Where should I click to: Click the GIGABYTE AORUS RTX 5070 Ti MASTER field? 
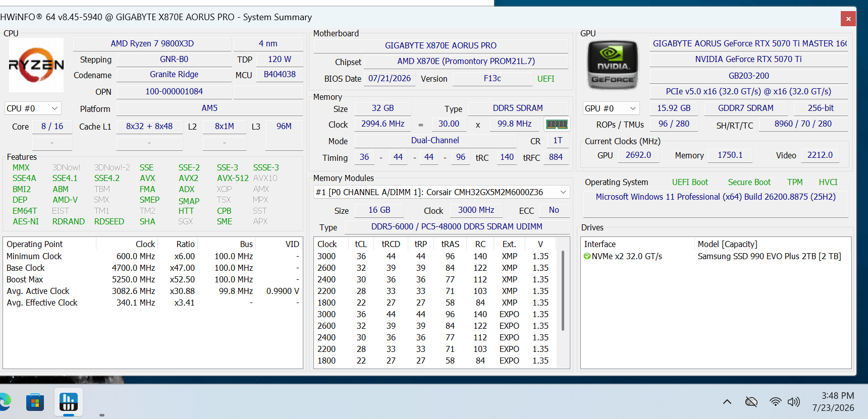[749, 44]
